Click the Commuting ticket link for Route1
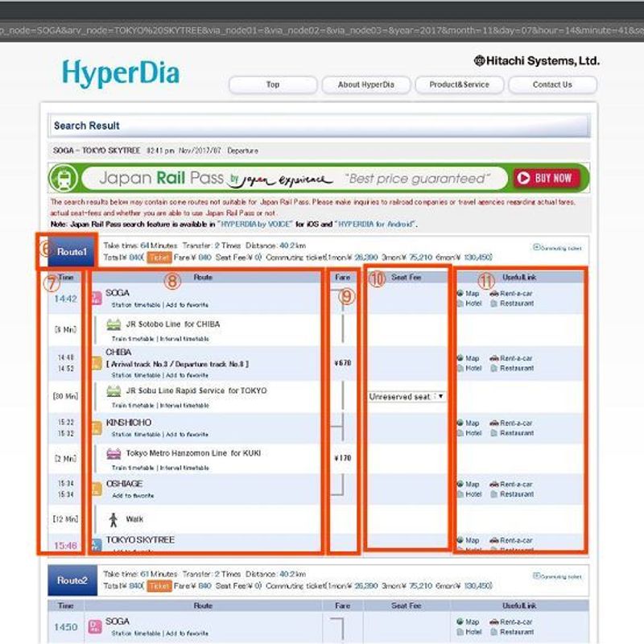644x644 pixels. [x=557, y=248]
